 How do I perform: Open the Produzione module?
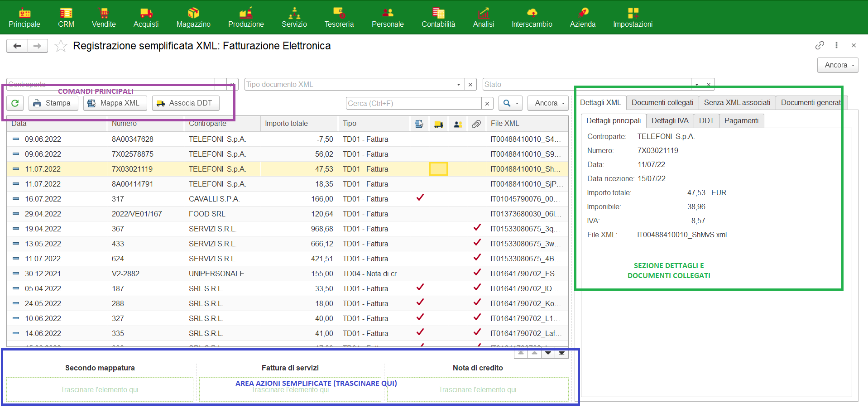point(246,18)
